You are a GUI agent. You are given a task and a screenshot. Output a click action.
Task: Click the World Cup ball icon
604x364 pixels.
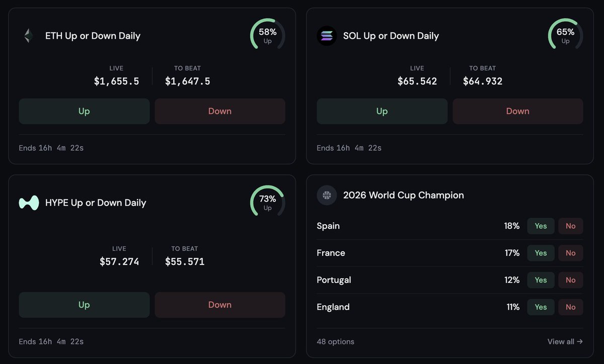pyautogui.click(x=327, y=195)
